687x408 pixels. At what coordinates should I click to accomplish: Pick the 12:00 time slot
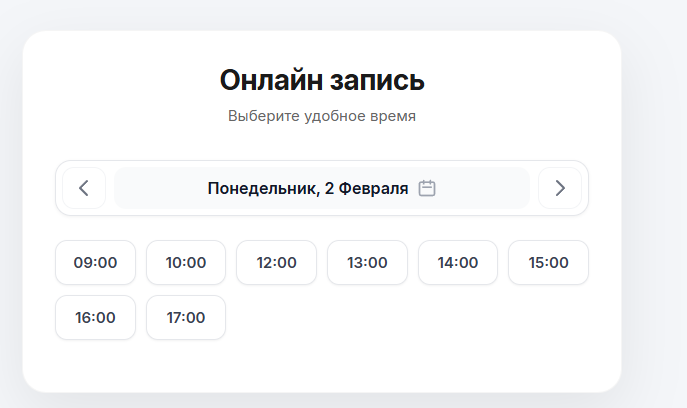(276, 263)
